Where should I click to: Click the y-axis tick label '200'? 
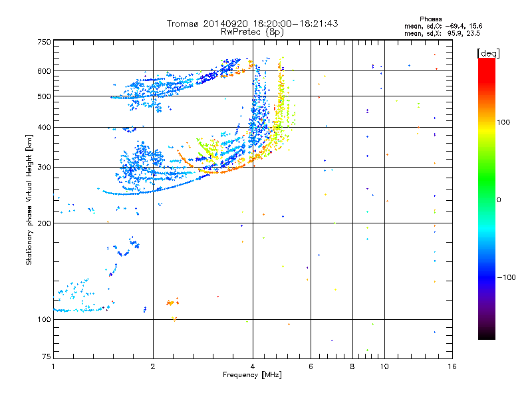coord(44,223)
